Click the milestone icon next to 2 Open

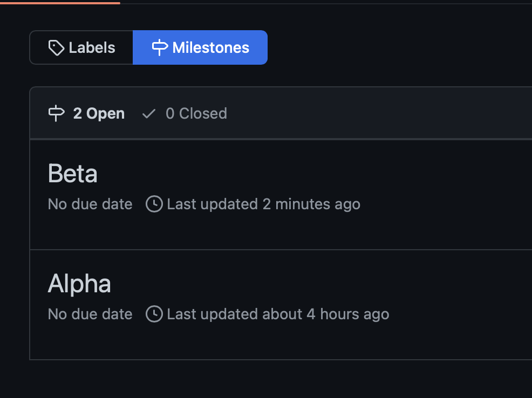tap(56, 113)
